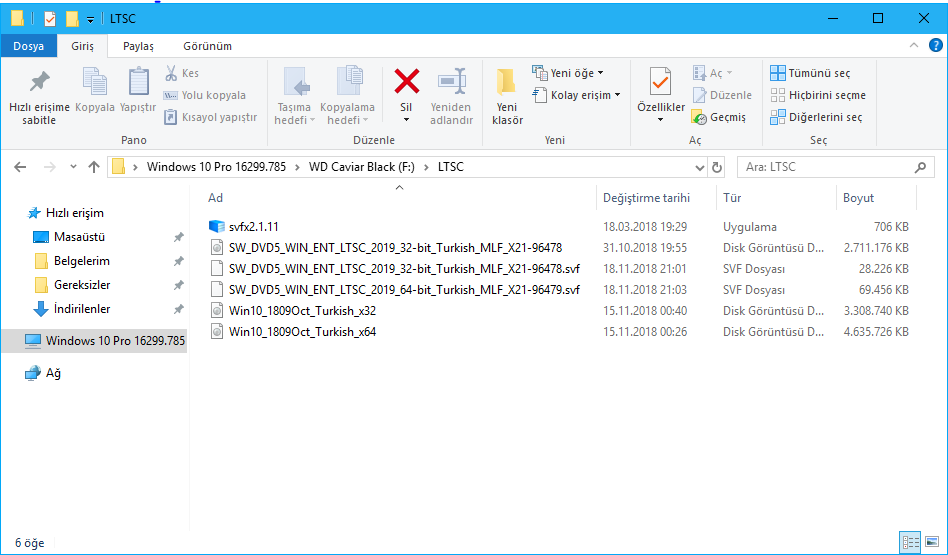Switch to the Görünüm ribbon tab
The width and height of the screenshot is (948, 555).
pyautogui.click(x=207, y=46)
